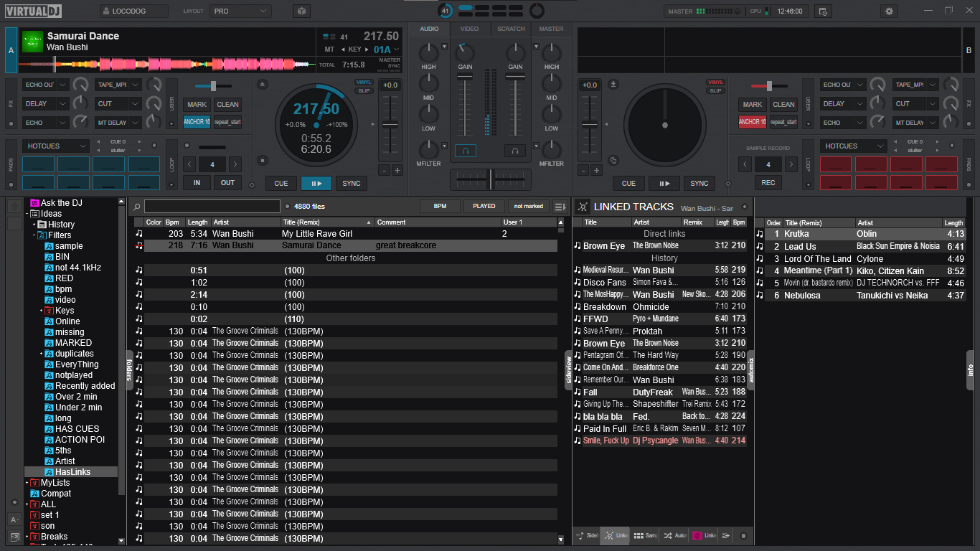This screenshot has width=980, height=551.
Task: Click the crossfader slider in mixer
Action: 490,179
